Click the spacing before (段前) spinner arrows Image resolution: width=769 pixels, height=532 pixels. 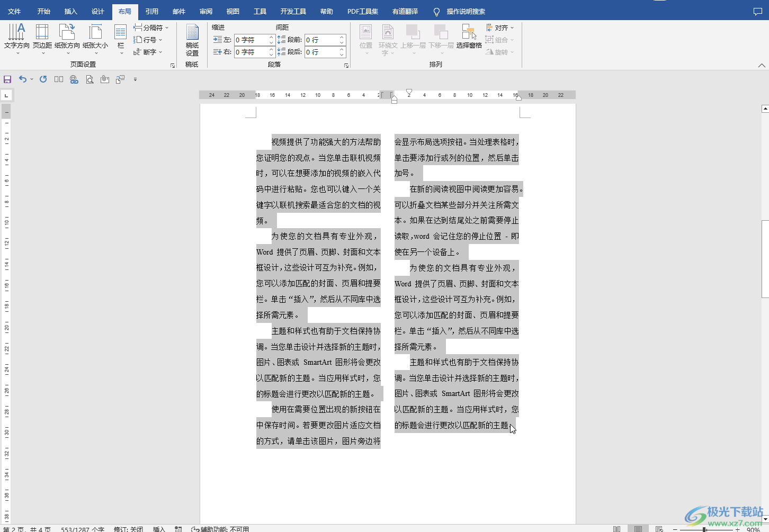pyautogui.click(x=342, y=40)
